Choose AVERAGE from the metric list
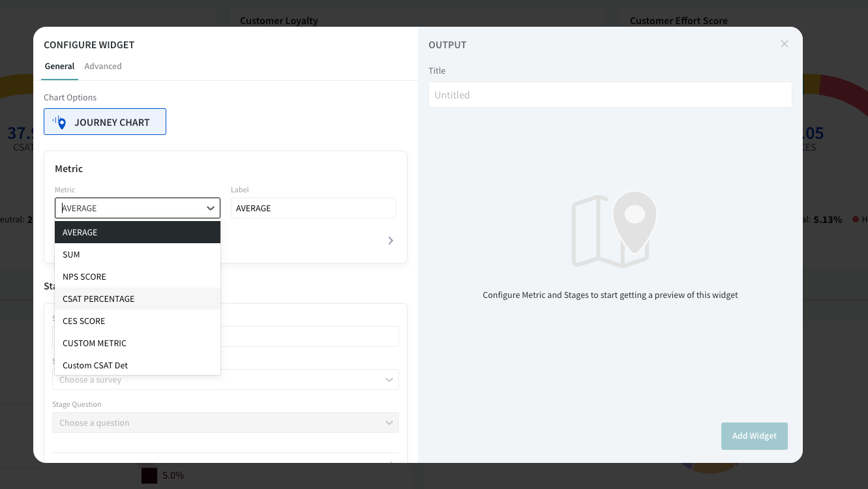The height and width of the screenshot is (489, 868). [x=137, y=233]
